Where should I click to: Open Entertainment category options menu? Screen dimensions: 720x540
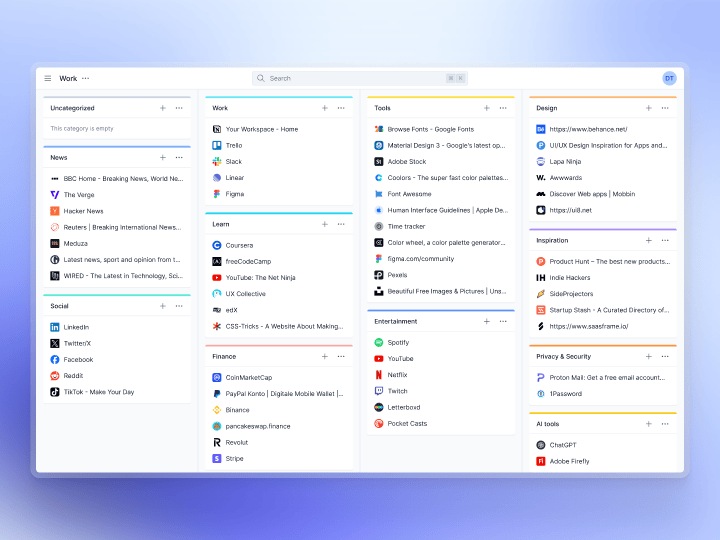pos(503,321)
